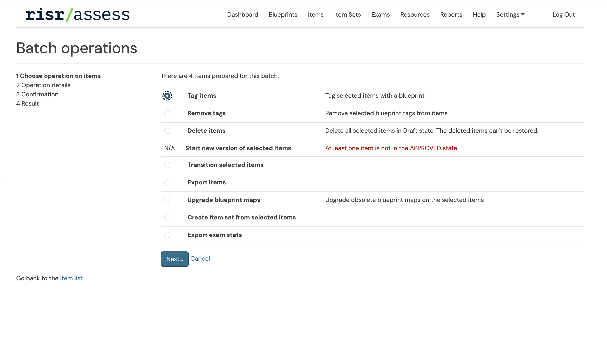Click the '4 Result' step
The width and height of the screenshot is (607, 364).
coord(27,104)
